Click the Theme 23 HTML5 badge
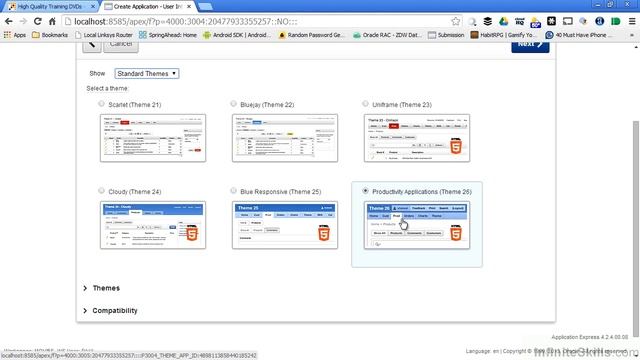The height and width of the screenshot is (360, 640). (456, 147)
